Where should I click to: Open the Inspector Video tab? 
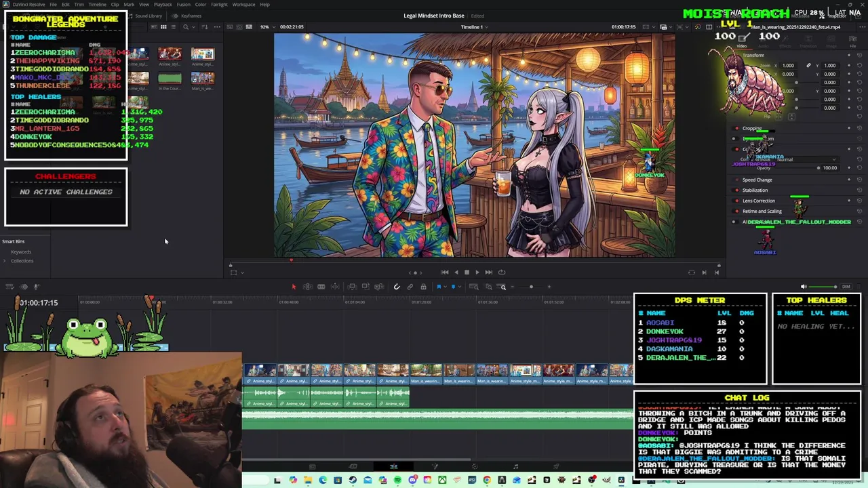tap(741, 41)
